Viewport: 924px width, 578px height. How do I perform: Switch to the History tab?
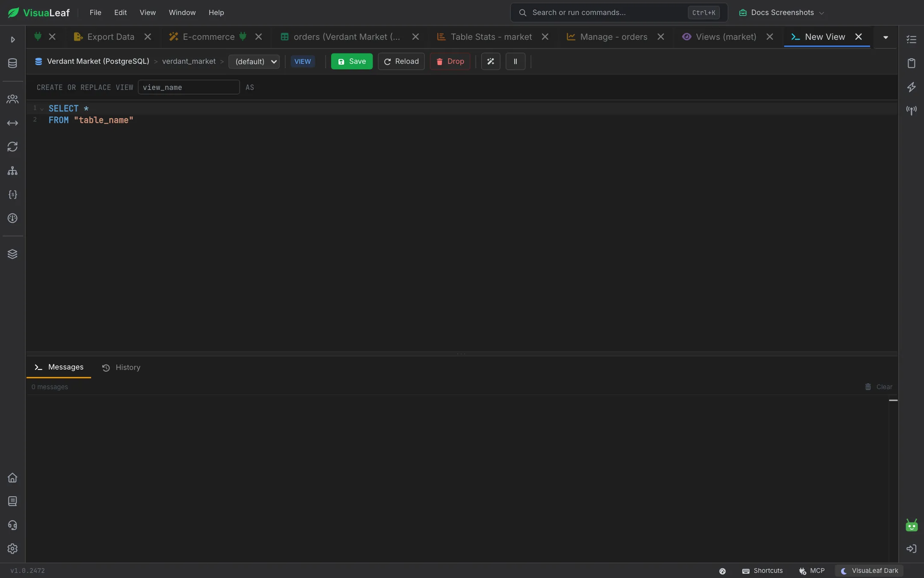point(121,367)
